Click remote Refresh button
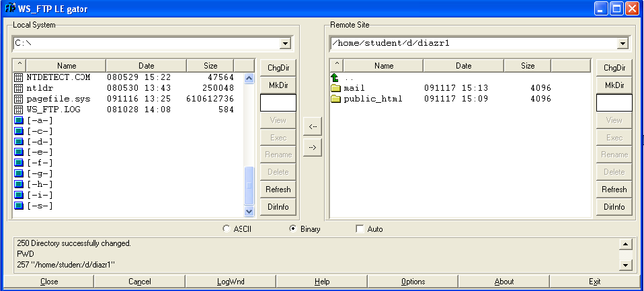Screen dimensions: 644x291 [614, 190]
